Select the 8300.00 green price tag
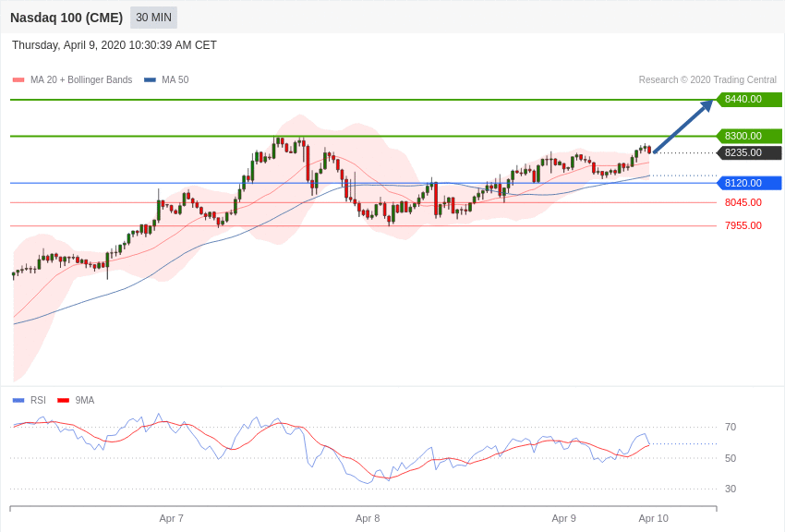Viewport: 785px width, 532px height. pyautogui.click(x=749, y=136)
